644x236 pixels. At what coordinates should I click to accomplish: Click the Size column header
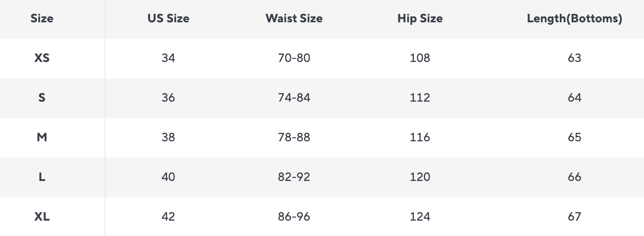pos(42,19)
